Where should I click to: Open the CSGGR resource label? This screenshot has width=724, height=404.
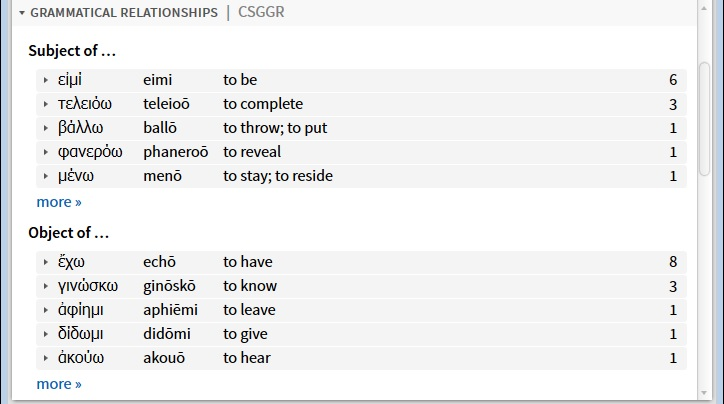pos(260,13)
